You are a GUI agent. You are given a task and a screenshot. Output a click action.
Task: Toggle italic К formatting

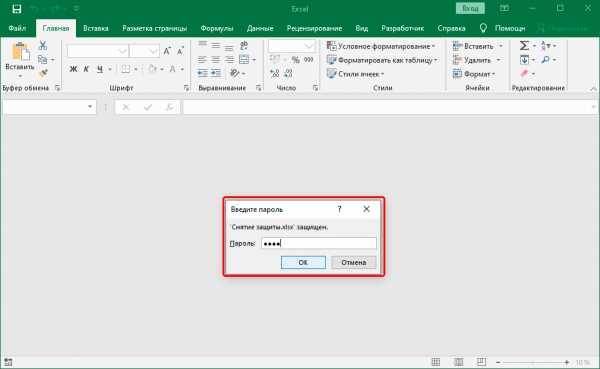(x=86, y=69)
